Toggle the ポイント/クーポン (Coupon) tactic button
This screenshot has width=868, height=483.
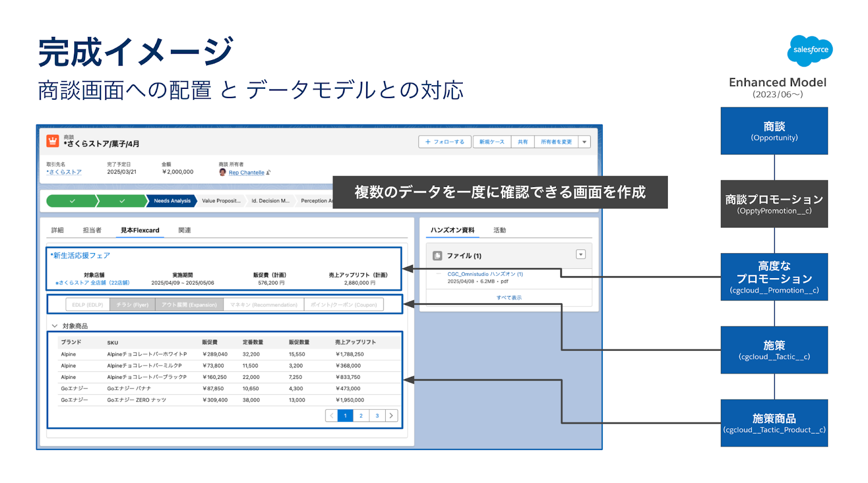coord(344,305)
